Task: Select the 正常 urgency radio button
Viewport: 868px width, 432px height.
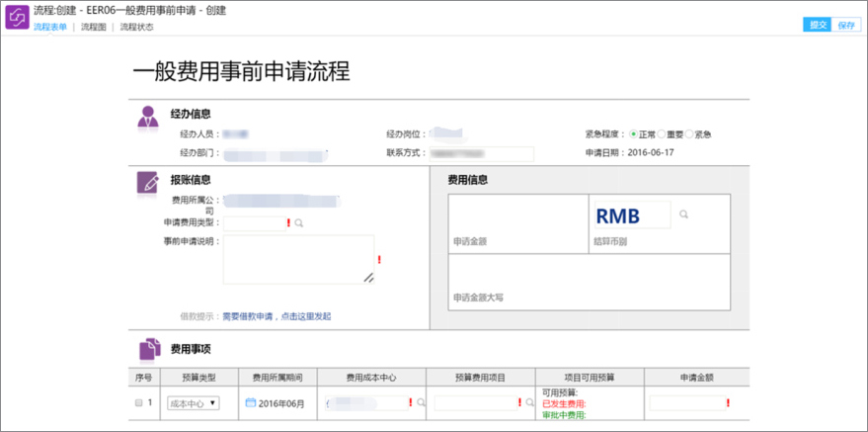Action: (x=634, y=134)
